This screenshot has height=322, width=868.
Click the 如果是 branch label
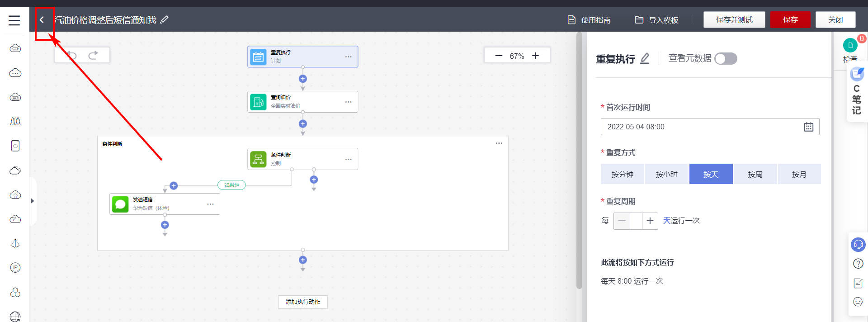click(x=231, y=185)
